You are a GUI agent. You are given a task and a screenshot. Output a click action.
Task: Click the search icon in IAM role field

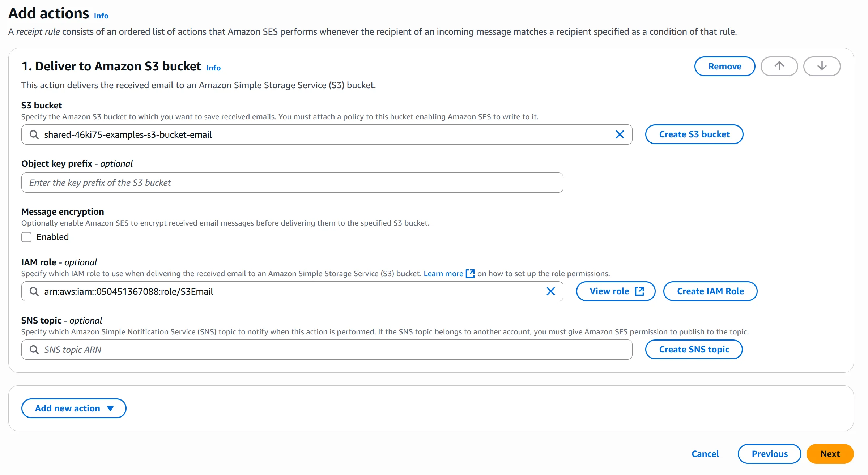34,291
